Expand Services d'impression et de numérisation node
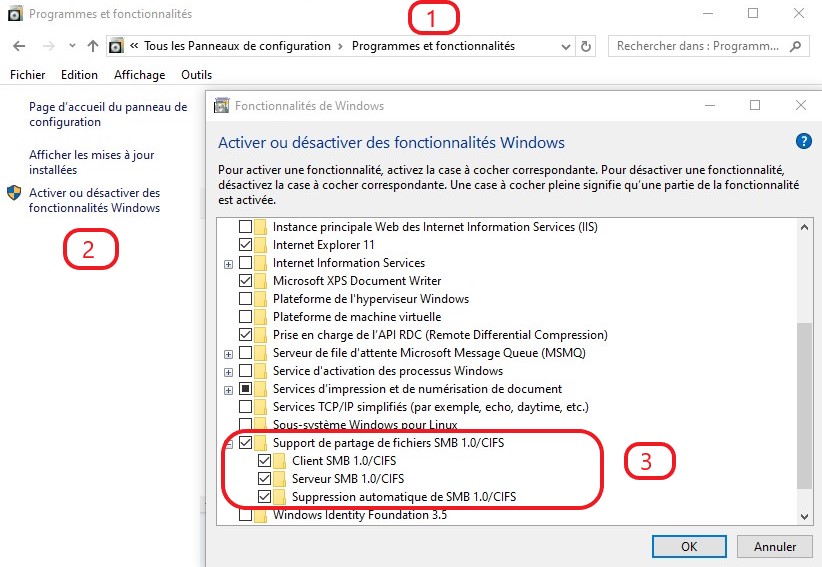 (229, 390)
